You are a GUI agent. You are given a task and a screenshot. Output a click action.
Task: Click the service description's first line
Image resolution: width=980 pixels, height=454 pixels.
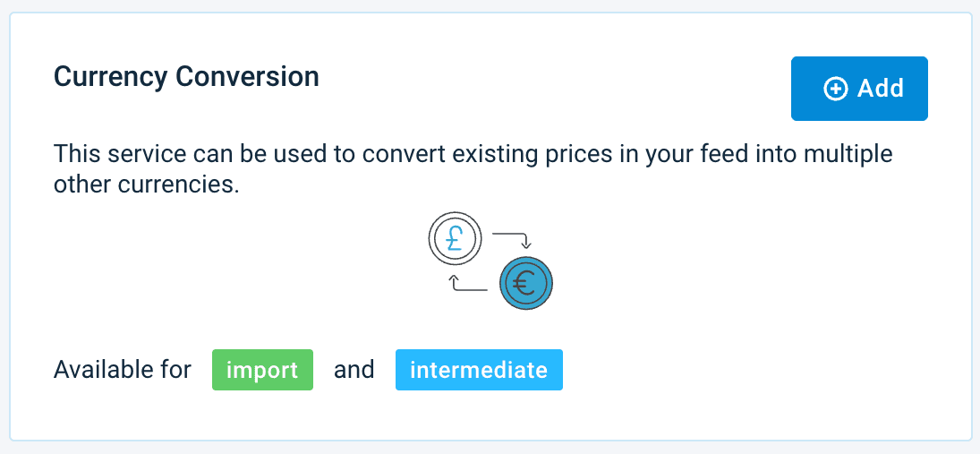coord(473,154)
